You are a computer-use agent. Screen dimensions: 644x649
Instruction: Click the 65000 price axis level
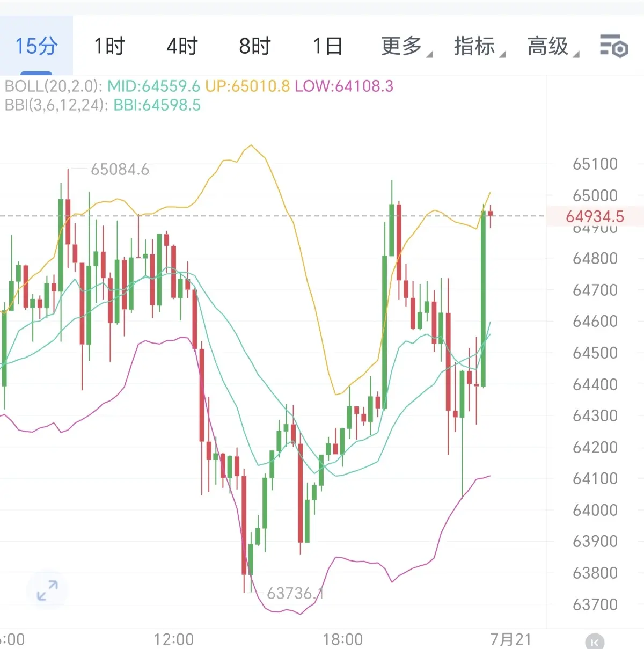595,195
